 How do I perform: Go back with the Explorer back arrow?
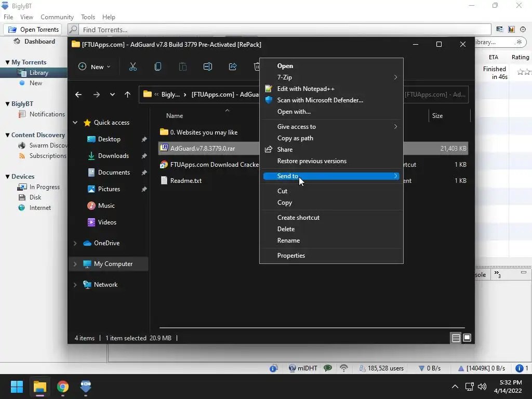pyautogui.click(x=78, y=95)
